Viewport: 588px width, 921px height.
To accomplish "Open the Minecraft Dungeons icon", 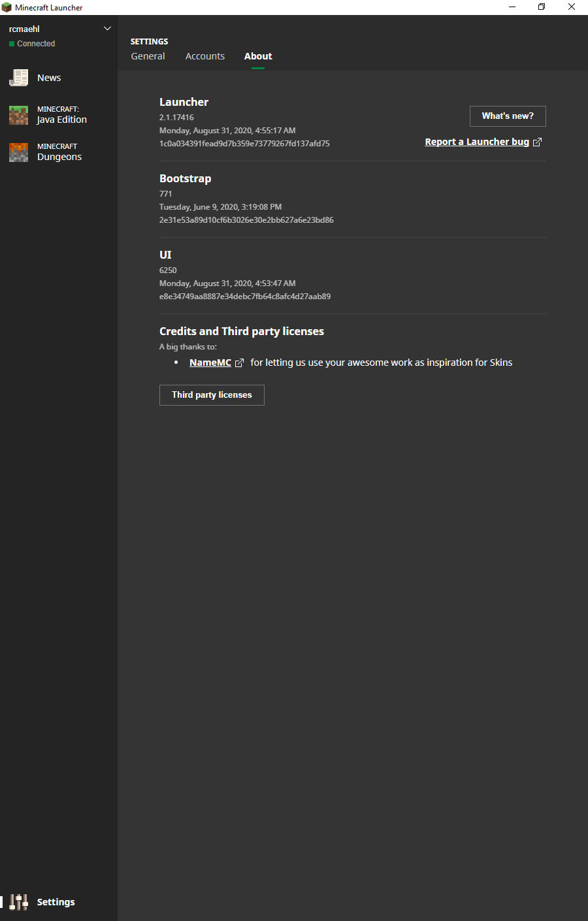I will coord(18,152).
